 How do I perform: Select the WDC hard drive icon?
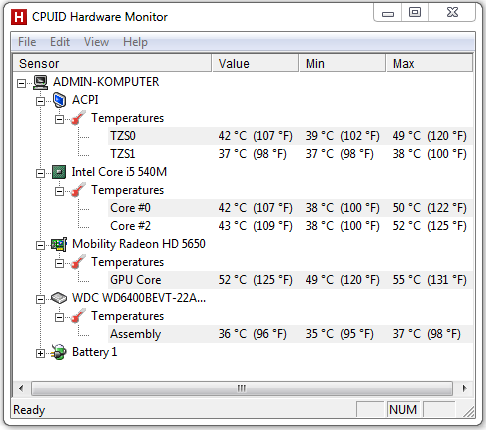[59, 298]
